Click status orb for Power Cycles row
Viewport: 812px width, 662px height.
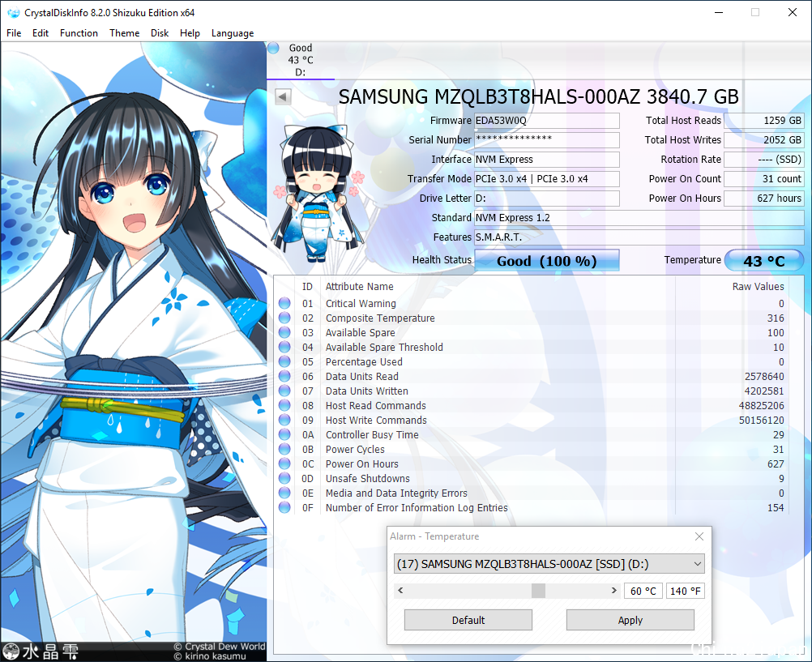[x=284, y=449]
